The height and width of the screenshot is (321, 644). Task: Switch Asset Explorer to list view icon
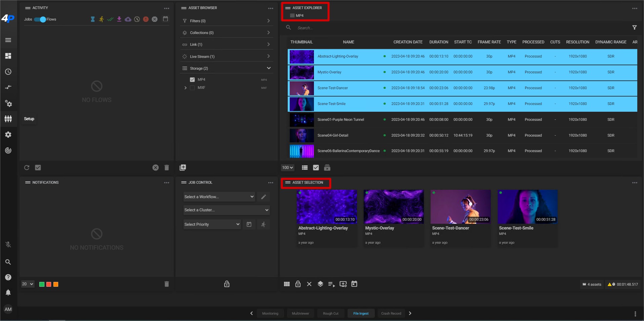(x=305, y=168)
